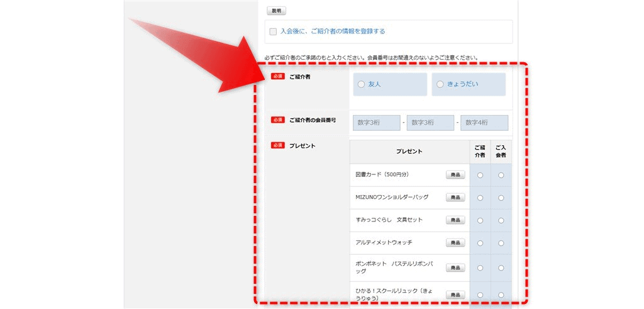The width and height of the screenshot is (644, 309).
Task: Select すみっコぐらし 文具セット for ご入会者
Action: click(501, 221)
